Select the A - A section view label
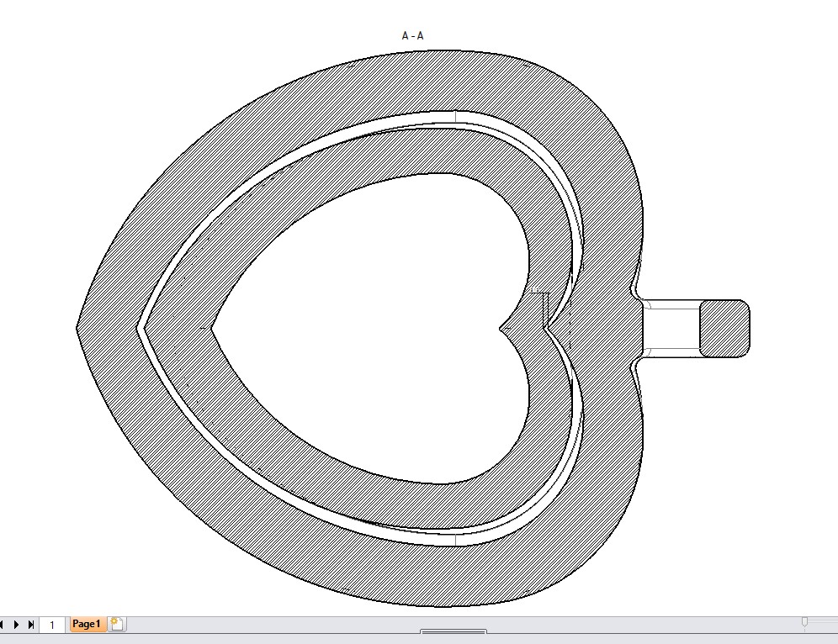Image resolution: width=838 pixels, height=644 pixels. pyautogui.click(x=412, y=36)
